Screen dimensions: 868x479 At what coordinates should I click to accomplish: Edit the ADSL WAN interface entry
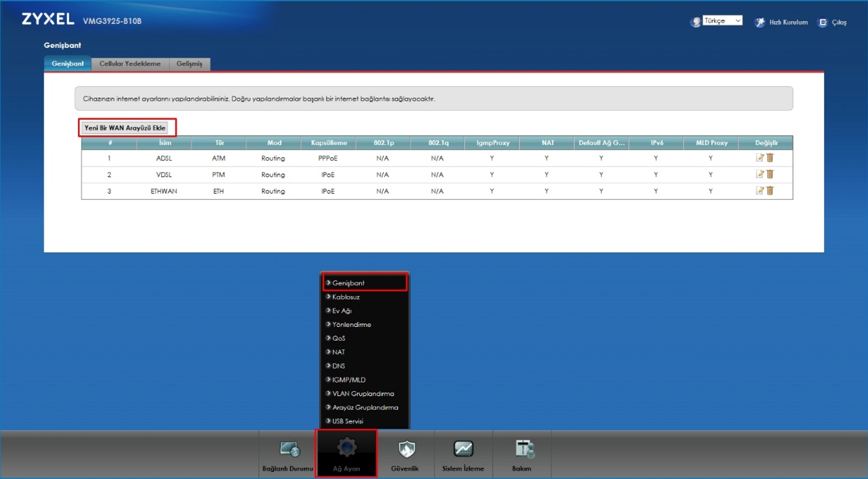760,158
